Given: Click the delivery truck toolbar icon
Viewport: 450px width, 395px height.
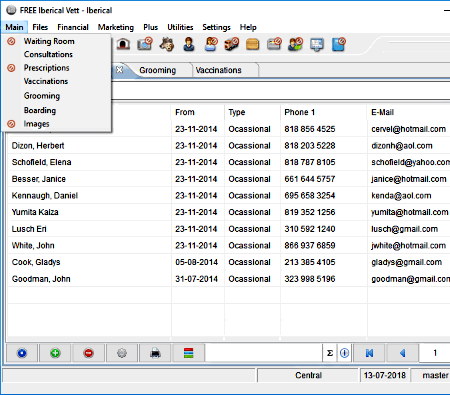Looking at the screenshot, I should pos(232,44).
